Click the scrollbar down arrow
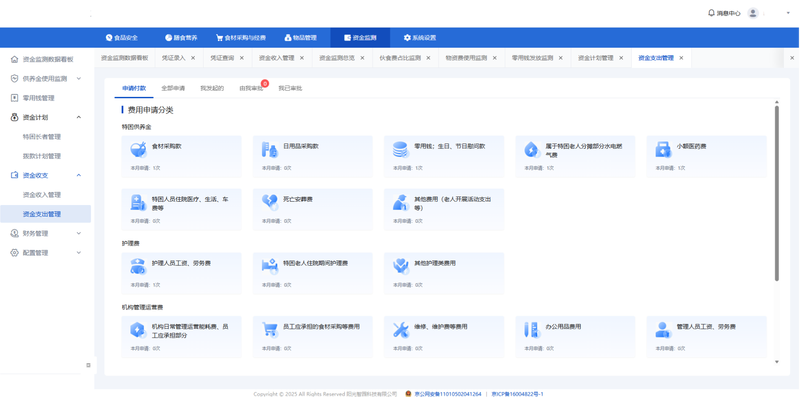This screenshot has width=800, height=397. (777, 362)
